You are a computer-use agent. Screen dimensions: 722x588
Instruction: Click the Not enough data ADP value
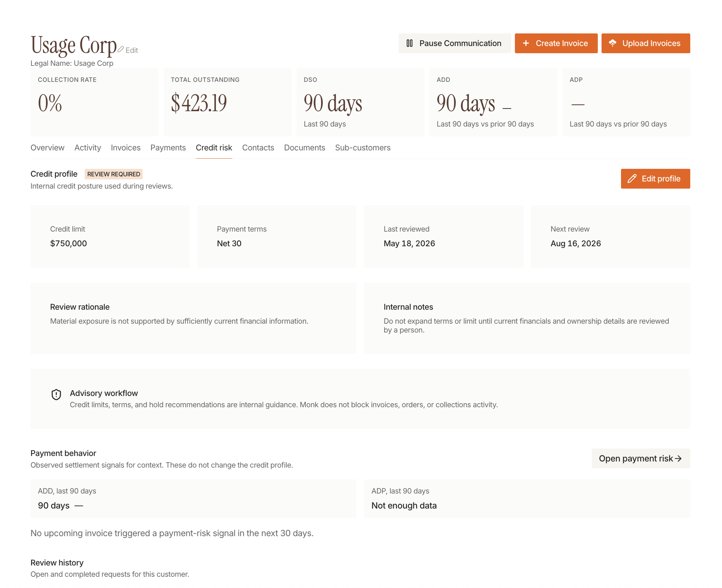(x=404, y=506)
